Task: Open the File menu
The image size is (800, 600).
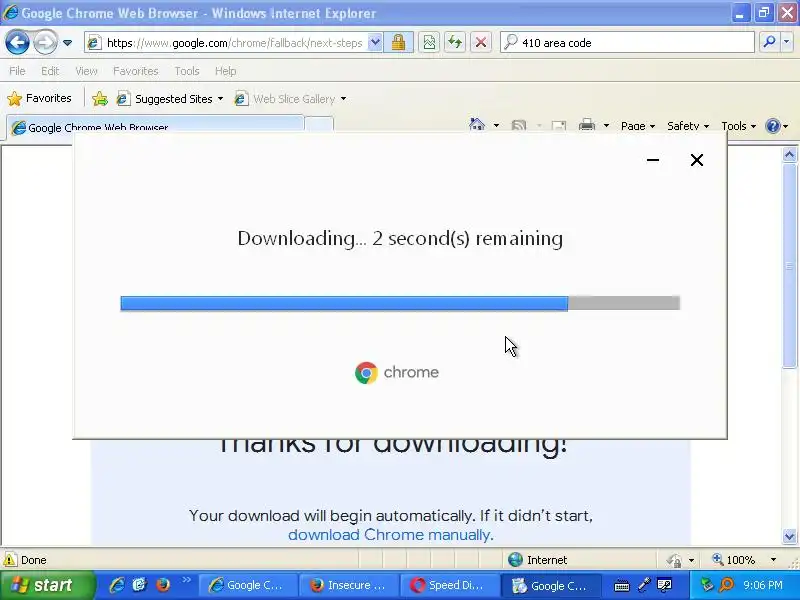Action: point(17,71)
